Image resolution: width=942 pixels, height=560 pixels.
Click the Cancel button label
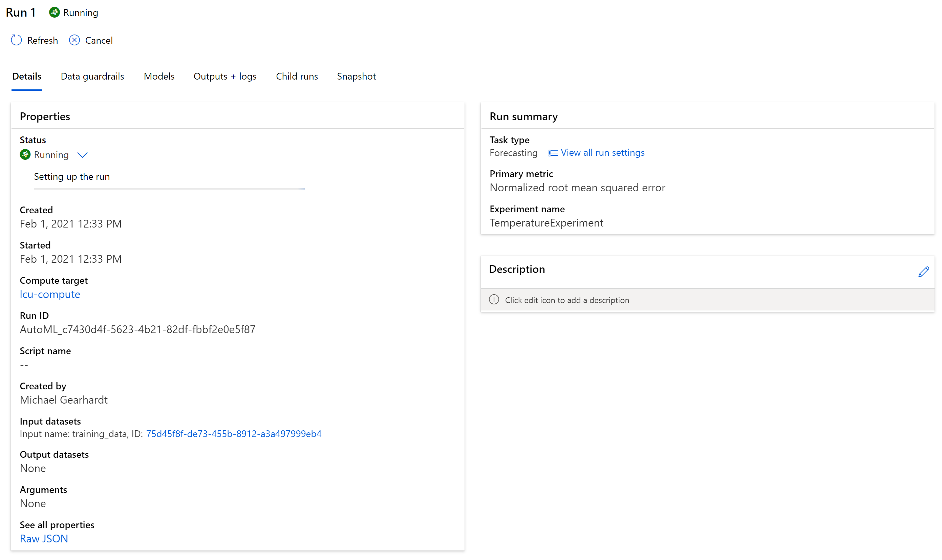pos(99,40)
